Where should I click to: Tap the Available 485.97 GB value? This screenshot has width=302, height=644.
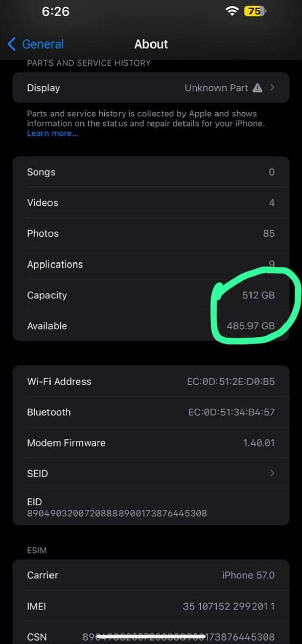(251, 326)
